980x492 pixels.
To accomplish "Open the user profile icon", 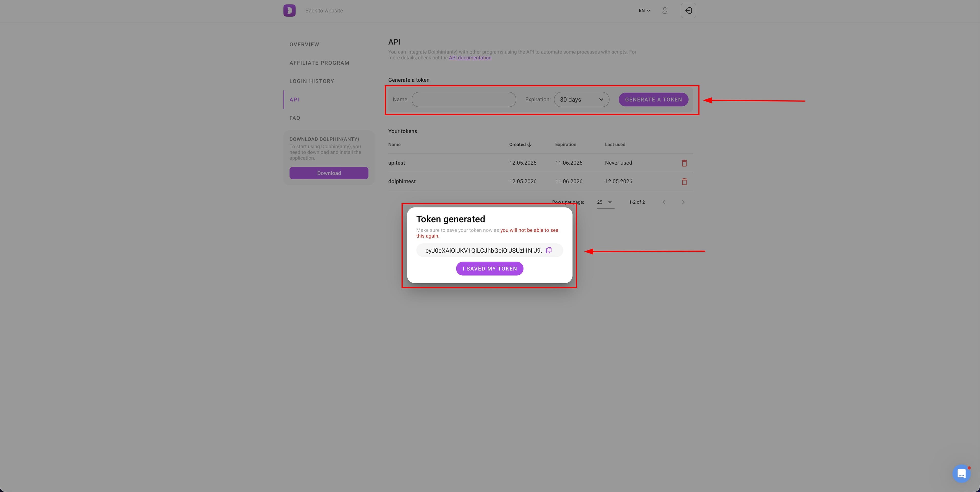I will click(665, 11).
